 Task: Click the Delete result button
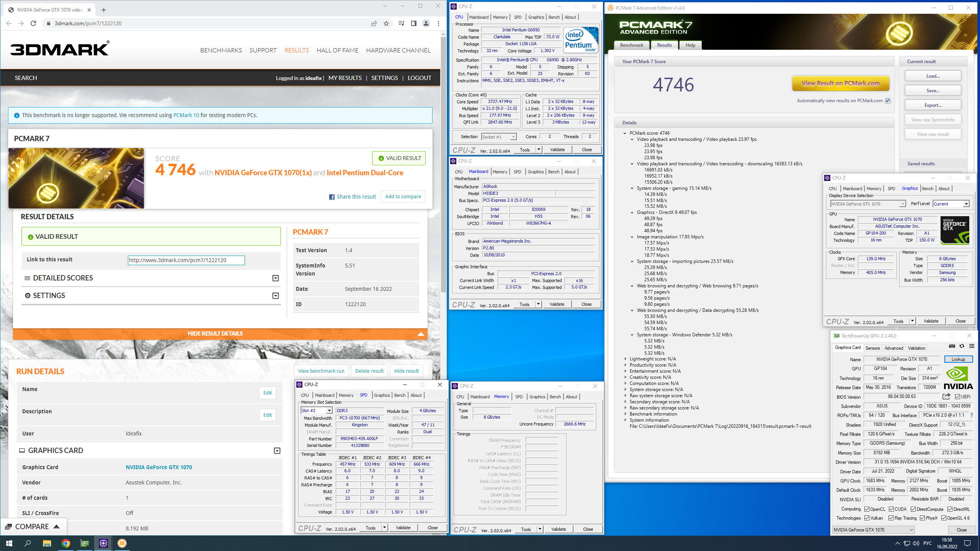[369, 371]
